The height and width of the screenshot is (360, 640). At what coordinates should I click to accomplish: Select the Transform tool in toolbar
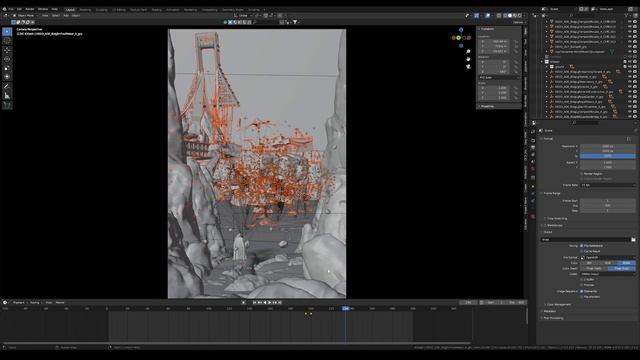tap(7, 77)
